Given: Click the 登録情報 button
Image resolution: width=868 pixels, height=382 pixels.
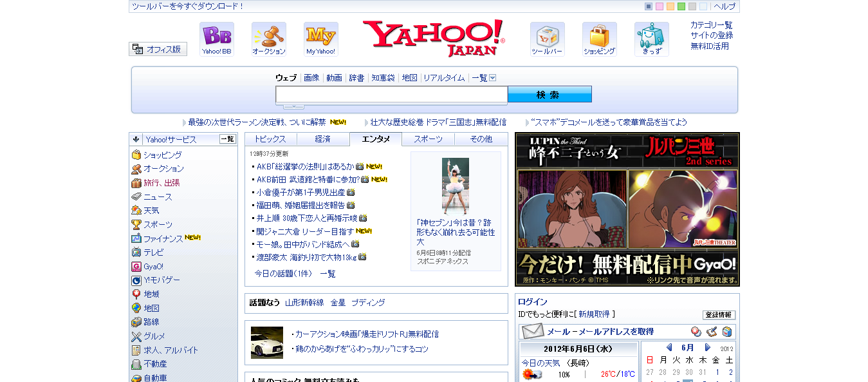Looking at the screenshot, I should pos(719,315).
